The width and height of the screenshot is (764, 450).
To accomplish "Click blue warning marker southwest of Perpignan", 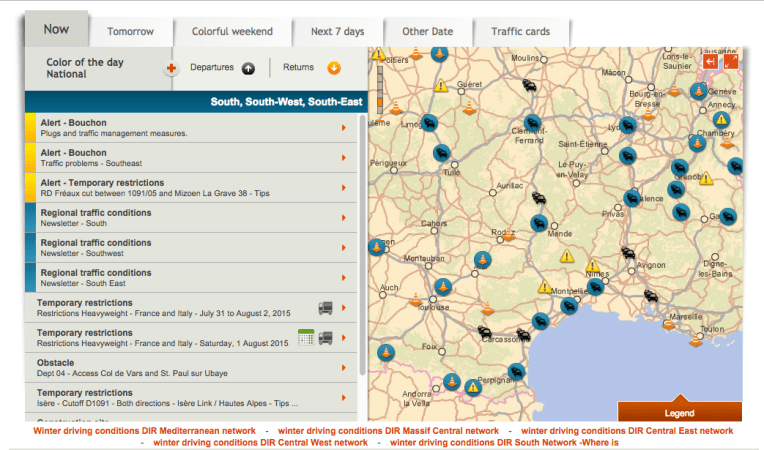I will tap(473, 388).
